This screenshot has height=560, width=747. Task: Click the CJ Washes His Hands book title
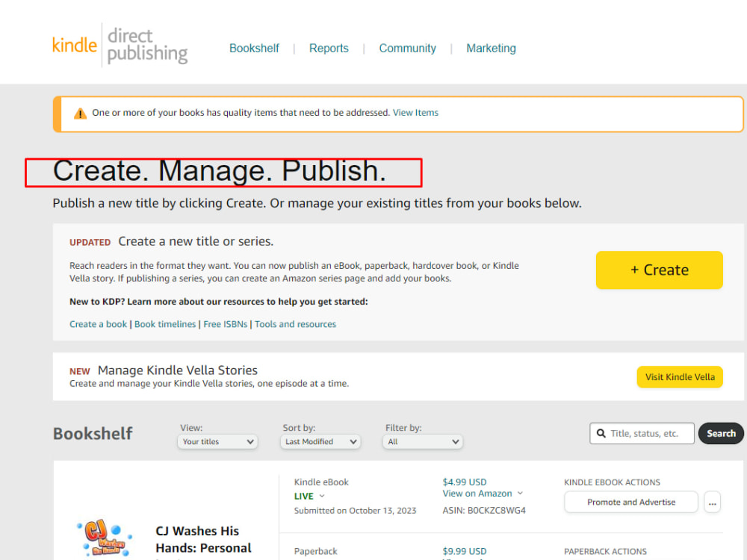click(203, 540)
